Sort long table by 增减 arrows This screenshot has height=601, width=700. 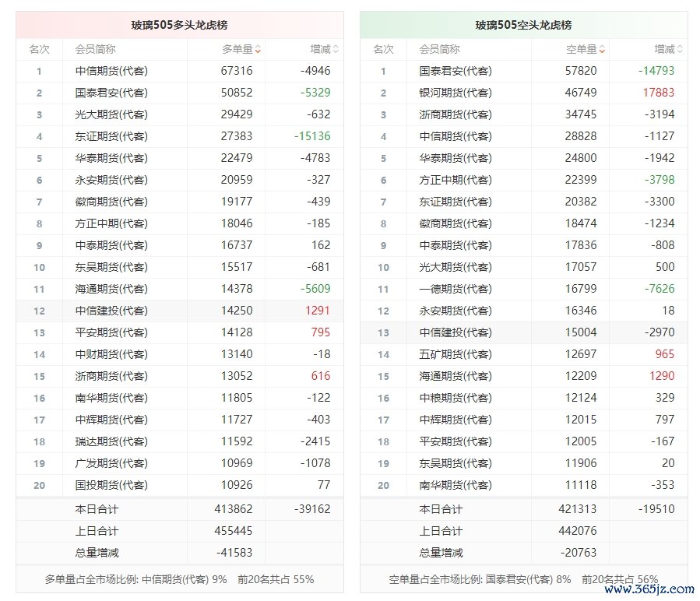coord(336,50)
